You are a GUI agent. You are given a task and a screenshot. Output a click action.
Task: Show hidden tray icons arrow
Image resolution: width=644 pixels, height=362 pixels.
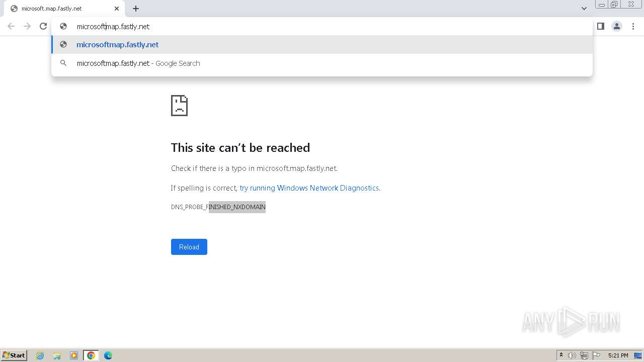[x=561, y=355]
